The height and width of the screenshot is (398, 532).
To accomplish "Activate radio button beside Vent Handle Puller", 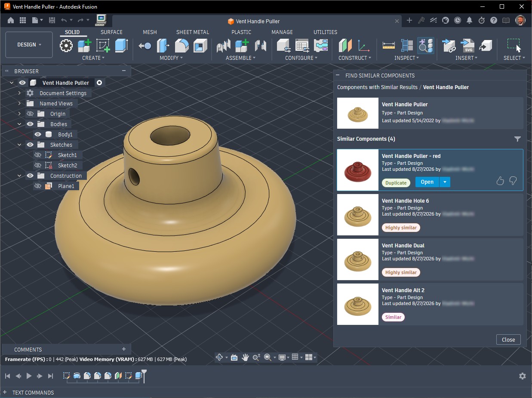I will [99, 83].
